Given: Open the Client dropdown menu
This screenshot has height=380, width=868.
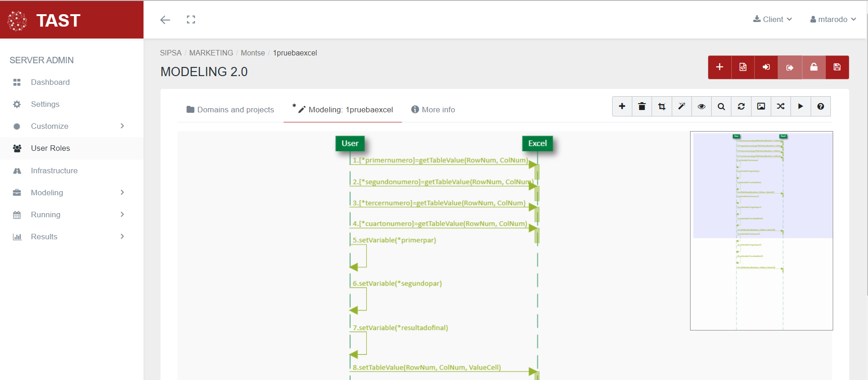Looking at the screenshot, I should 773,19.
